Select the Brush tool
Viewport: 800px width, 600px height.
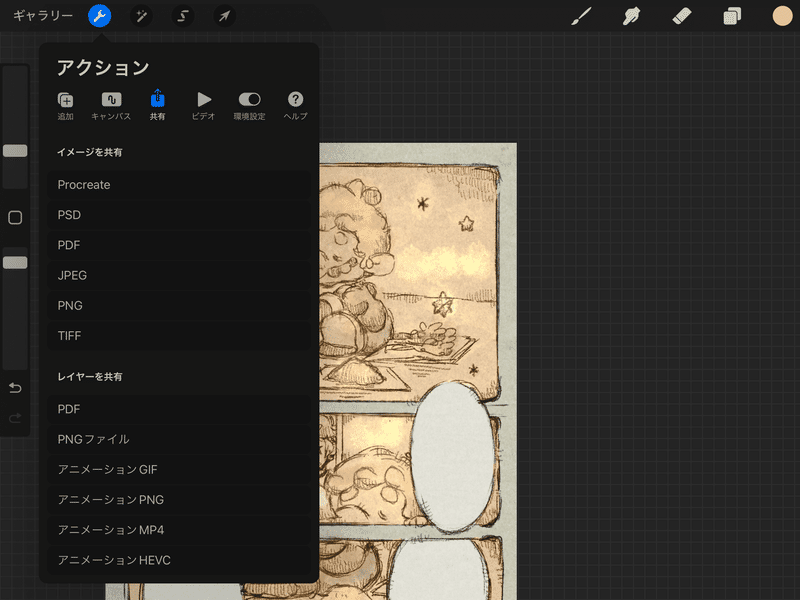click(x=581, y=16)
